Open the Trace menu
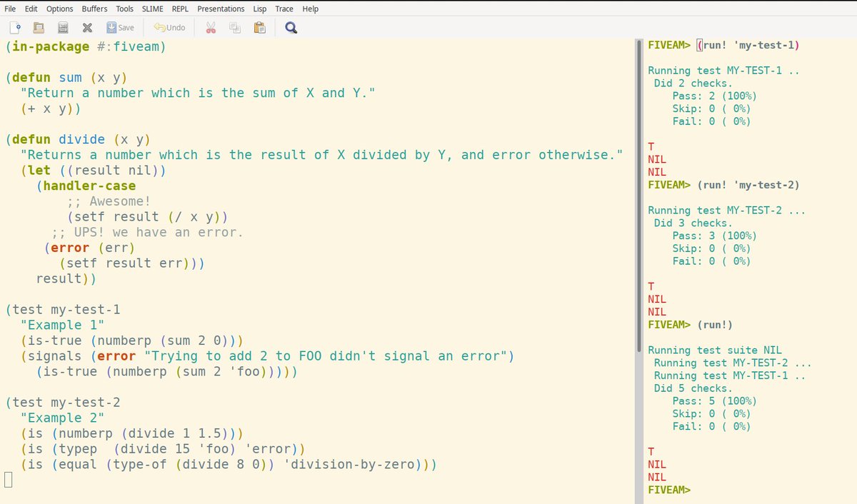 284,9
